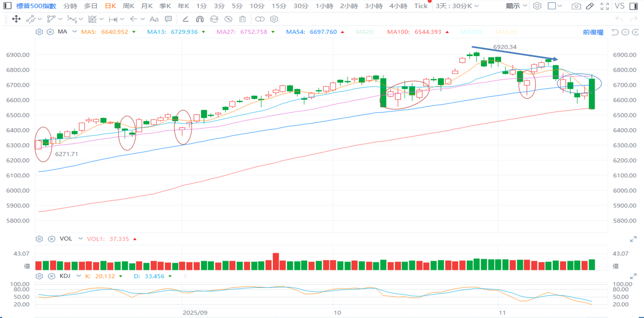Toggle the left sidebar panel
The height and width of the screenshot is (318, 644).
pyautogui.click(x=6, y=6)
